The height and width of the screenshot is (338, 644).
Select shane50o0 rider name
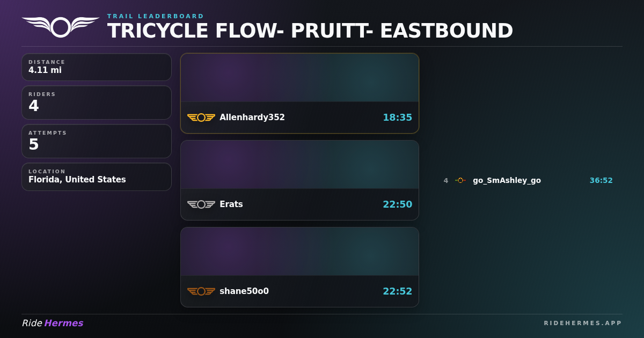(244, 291)
